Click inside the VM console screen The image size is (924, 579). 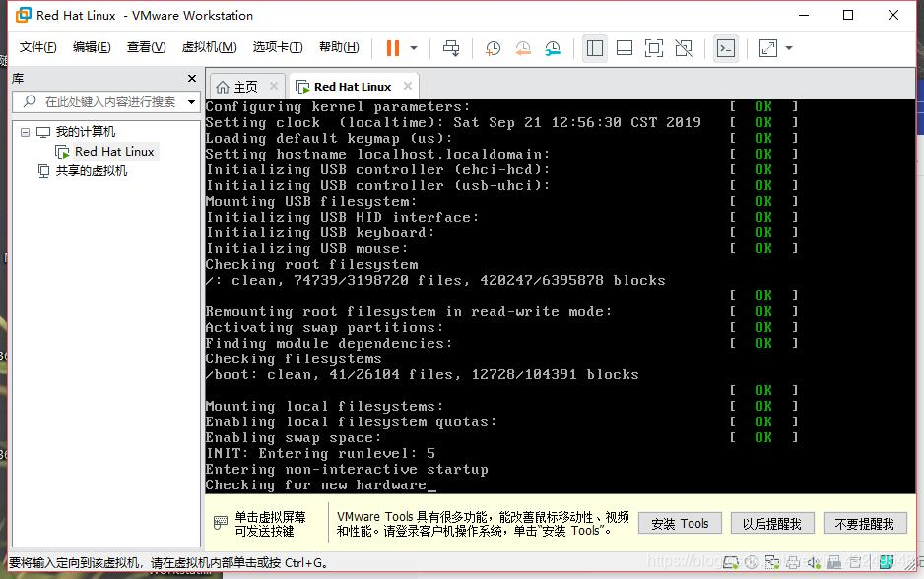[560, 296]
